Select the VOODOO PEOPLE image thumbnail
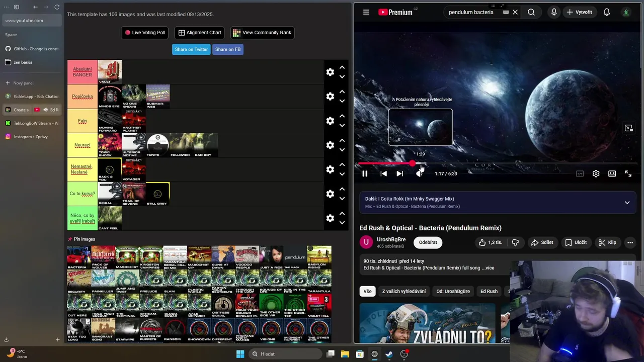644x362 pixels. click(x=247, y=257)
